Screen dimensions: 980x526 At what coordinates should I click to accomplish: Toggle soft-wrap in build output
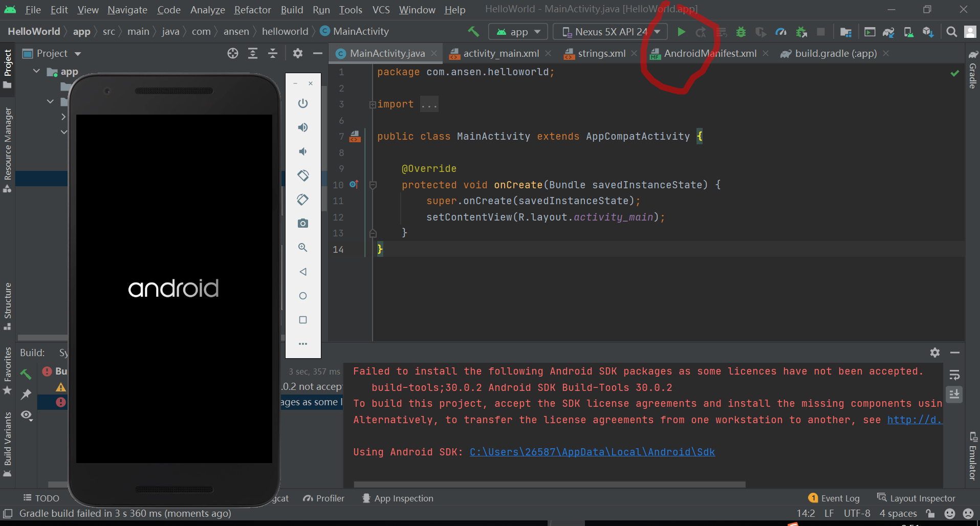coord(954,375)
